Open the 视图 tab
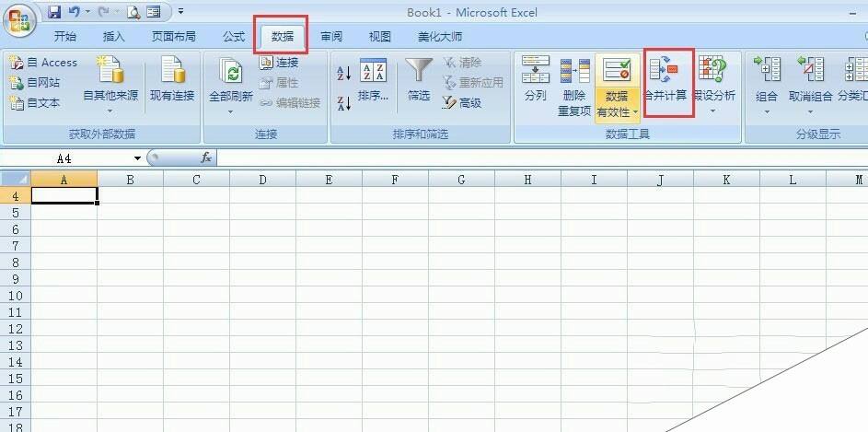Screen dimensions: 868x432 [x=380, y=37]
